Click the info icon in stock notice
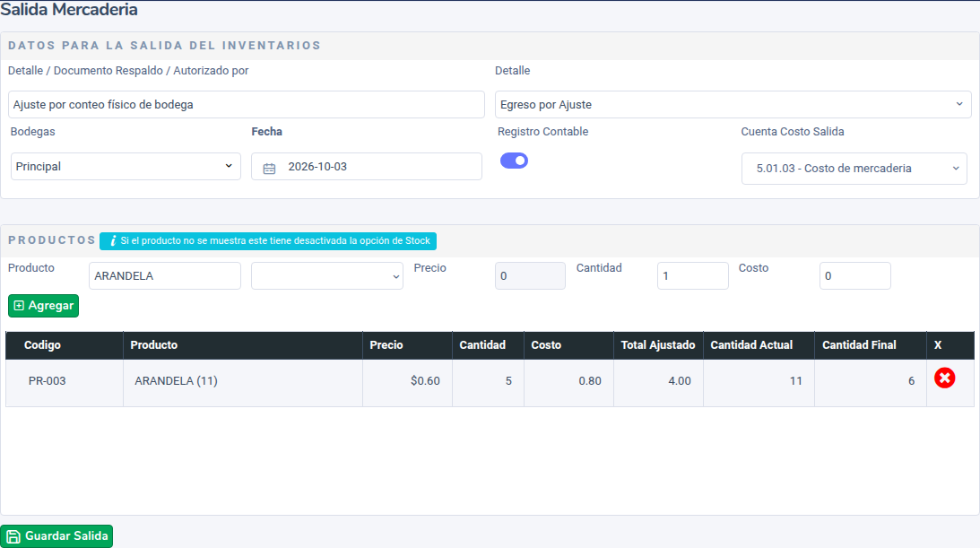Viewport: 980px width, 548px height. (x=113, y=241)
